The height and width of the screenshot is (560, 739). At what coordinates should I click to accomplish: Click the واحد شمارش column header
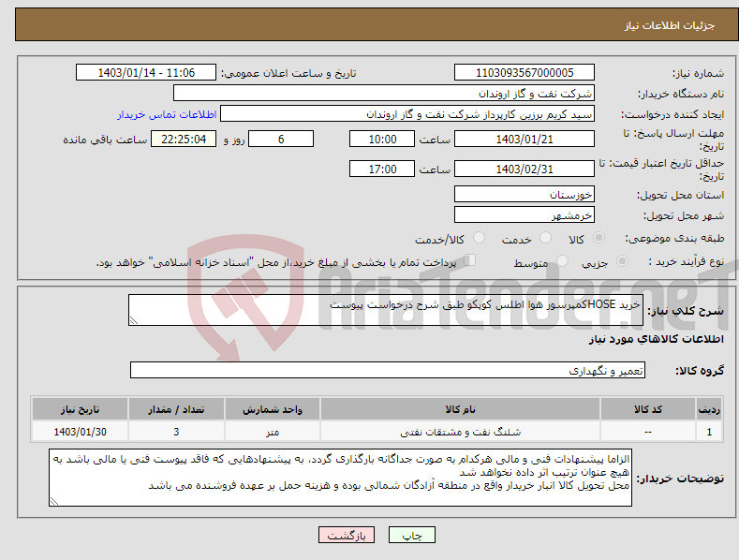[273, 409]
